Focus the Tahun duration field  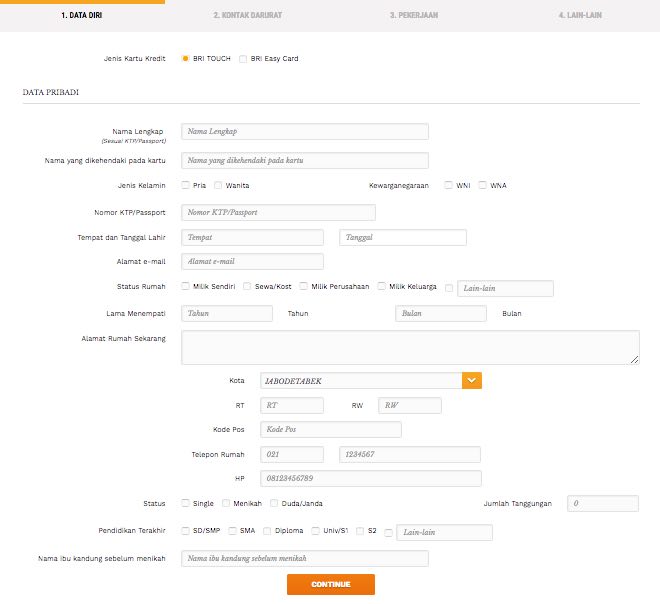click(x=227, y=314)
